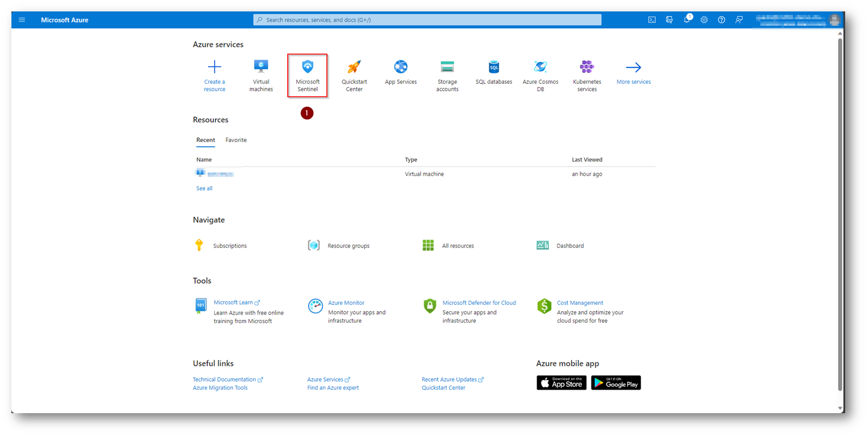Click the Create a resource plus icon
This screenshot has height=436, width=868.
tap(215, 67)
